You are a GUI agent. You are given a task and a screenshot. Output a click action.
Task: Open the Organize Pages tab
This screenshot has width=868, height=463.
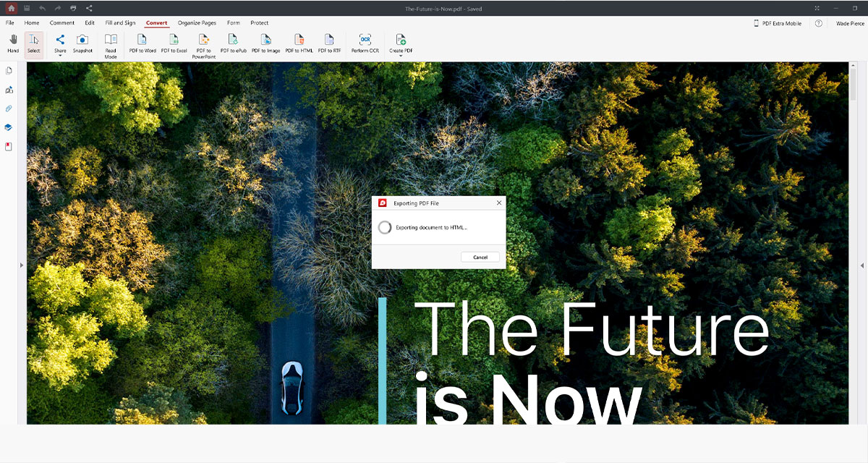click(x=197, y=23)
